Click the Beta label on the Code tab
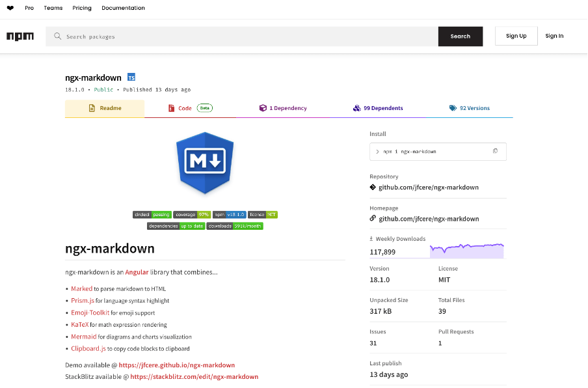 click(205, 108)
